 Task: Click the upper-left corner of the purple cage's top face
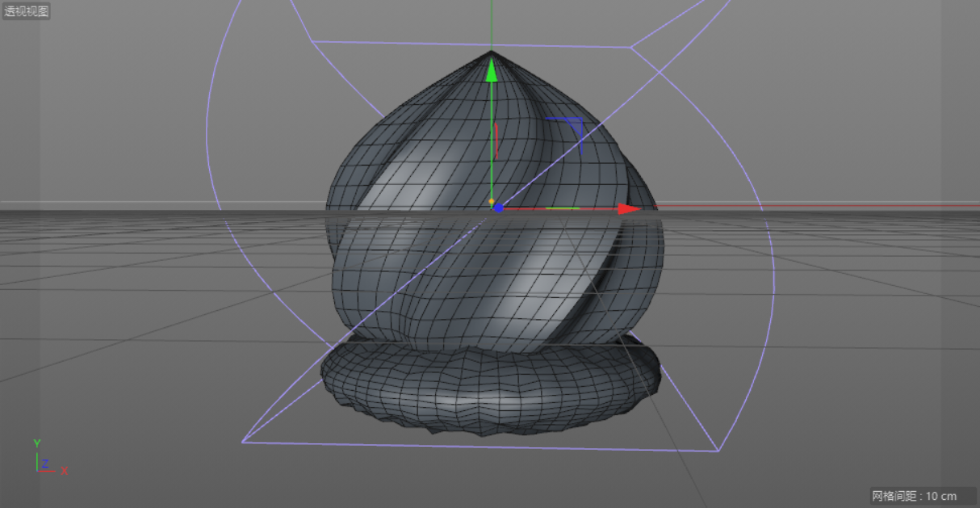pyautogui.click(x=312, y=41)
